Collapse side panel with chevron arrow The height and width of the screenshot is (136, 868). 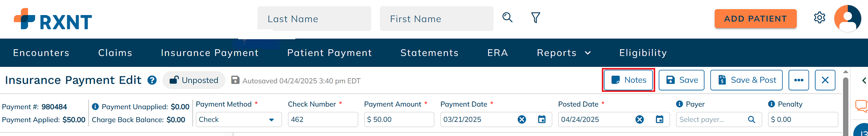point(864,80)
